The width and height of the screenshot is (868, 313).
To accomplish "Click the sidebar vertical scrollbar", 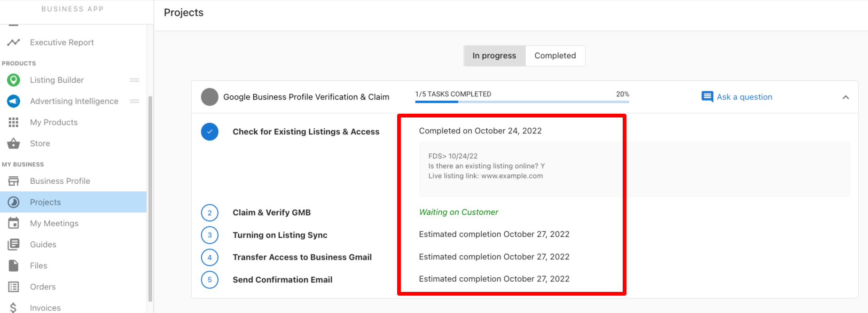I will (x=150, y=197).
